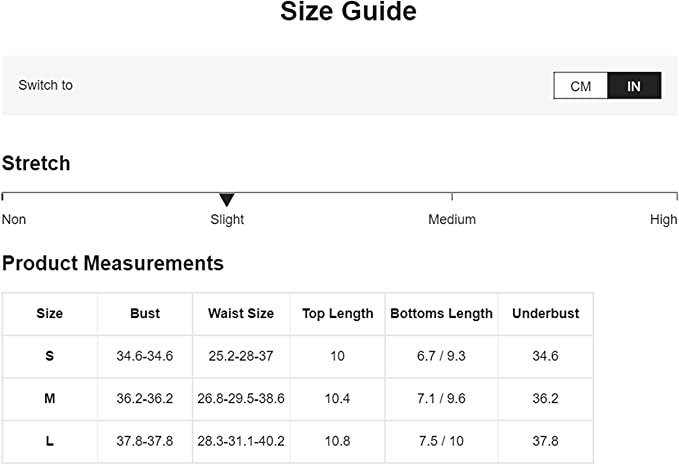The image size is (679, 465).
Task: Click the High stretch label
Action: pos(663,219)
